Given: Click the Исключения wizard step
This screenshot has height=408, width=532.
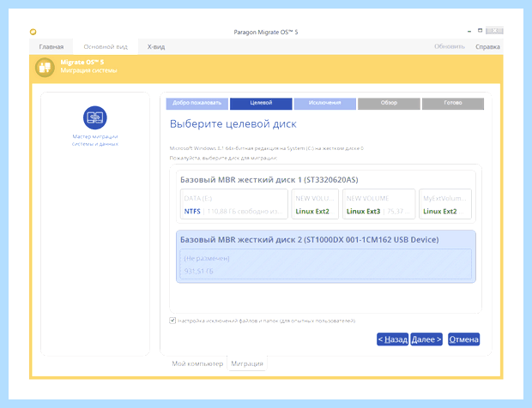Looking at the screenshot, I should [324, 104].
